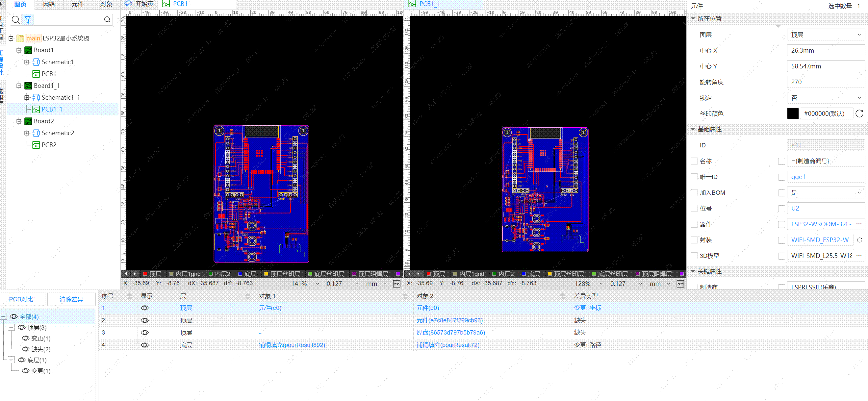Check the 加入BOM property checkbox
The image size is (868, 401).
tap(694, 192)
